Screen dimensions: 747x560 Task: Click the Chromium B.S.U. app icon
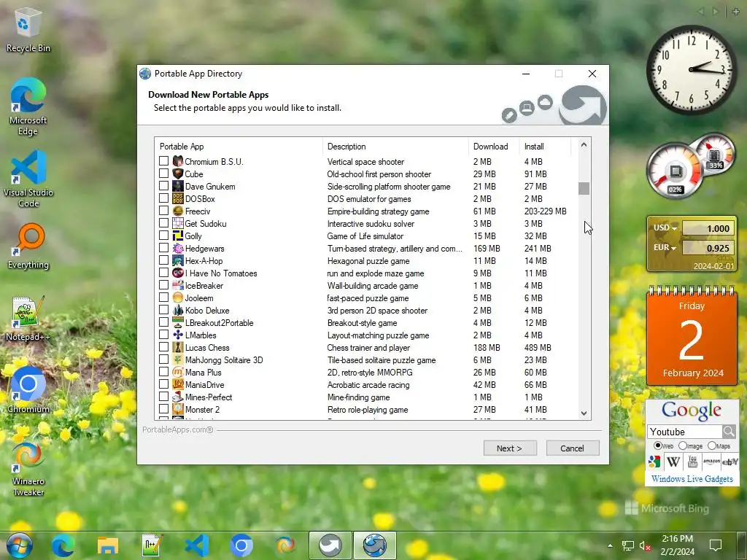pyautogui.click(x=178, y=161)
